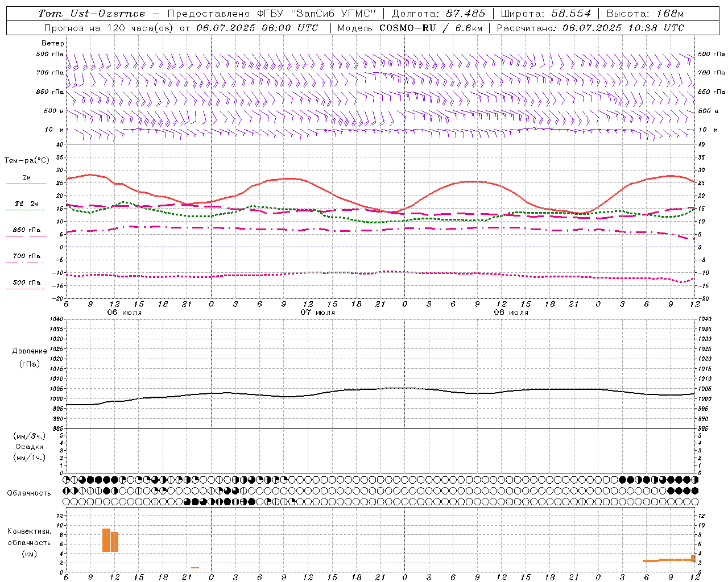Click the station title Tom_Ust-Ozernoe
This screenshot has width=728, height=582.
92,14
